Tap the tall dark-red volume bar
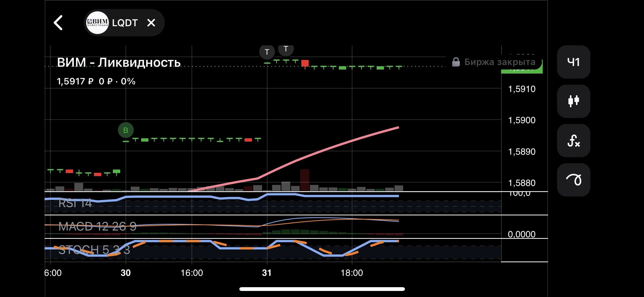The width and height of the screenshot is (644, 297). [305, 180]
